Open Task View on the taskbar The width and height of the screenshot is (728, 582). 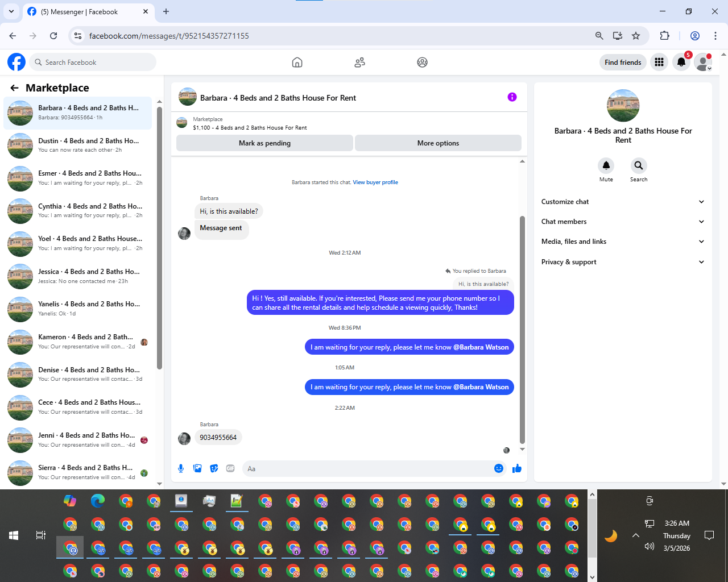point(41,535)
